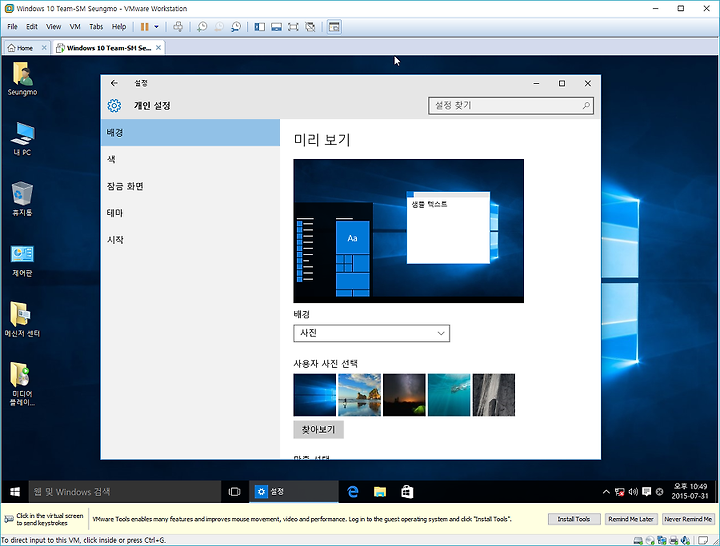Open File Explorer from the taskbar
Screen dimensions: 720x546
tap(380, 492)
